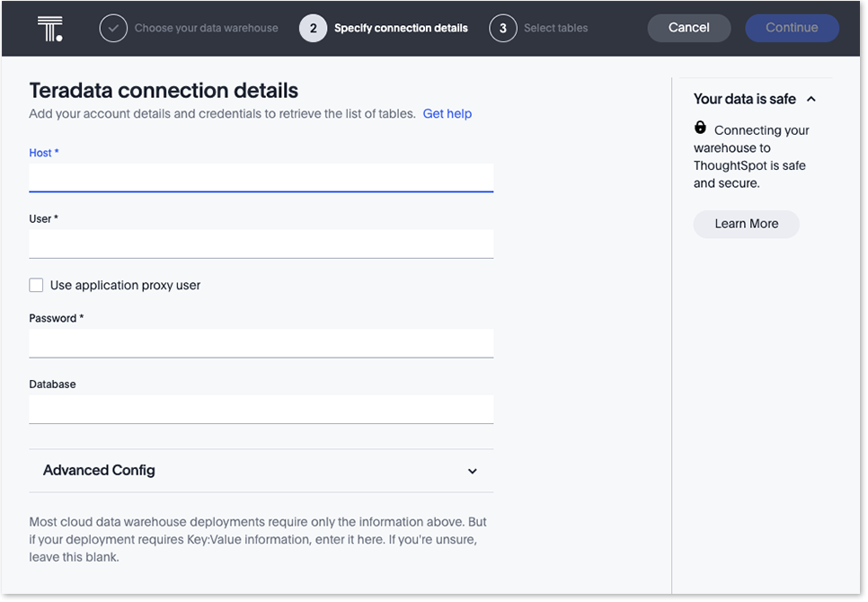The height and width of the screenshot is (602, 868).
Task: Click the Database text field
Action: click(261, 409)
